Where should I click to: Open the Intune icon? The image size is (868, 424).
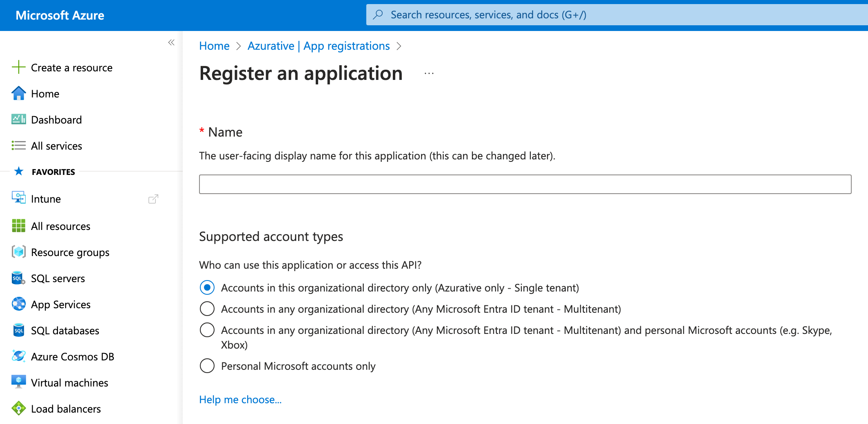19,199
